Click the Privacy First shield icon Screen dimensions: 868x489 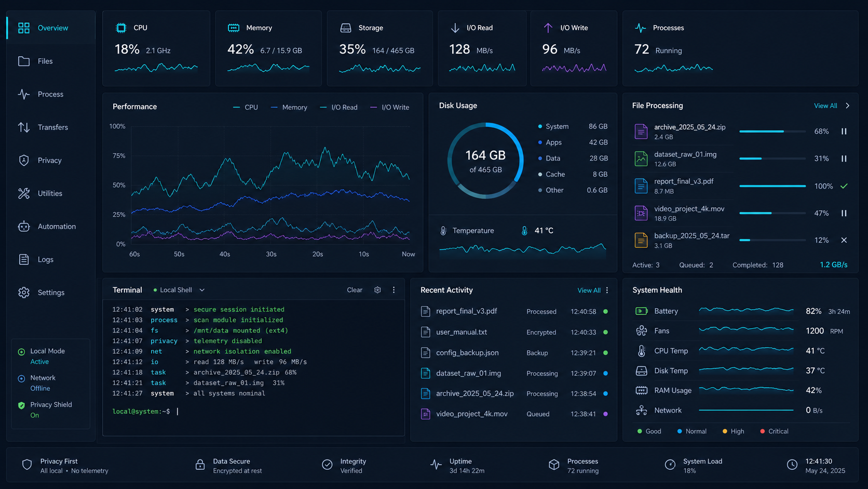coord(27,465)
